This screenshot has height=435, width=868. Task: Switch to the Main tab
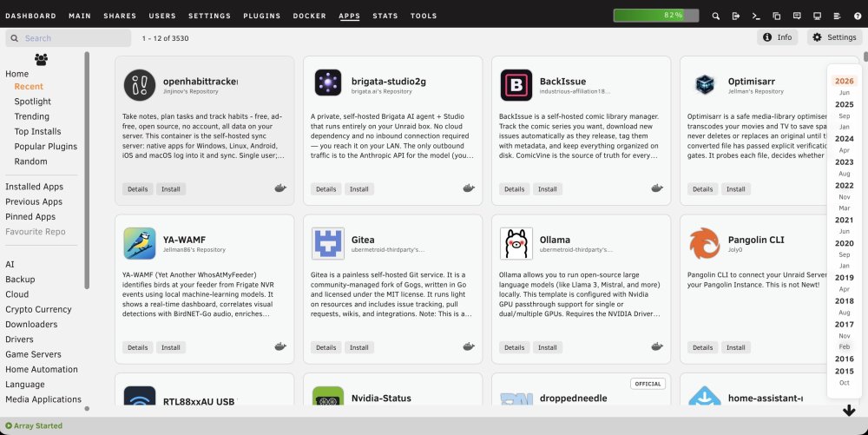(80, 16)
